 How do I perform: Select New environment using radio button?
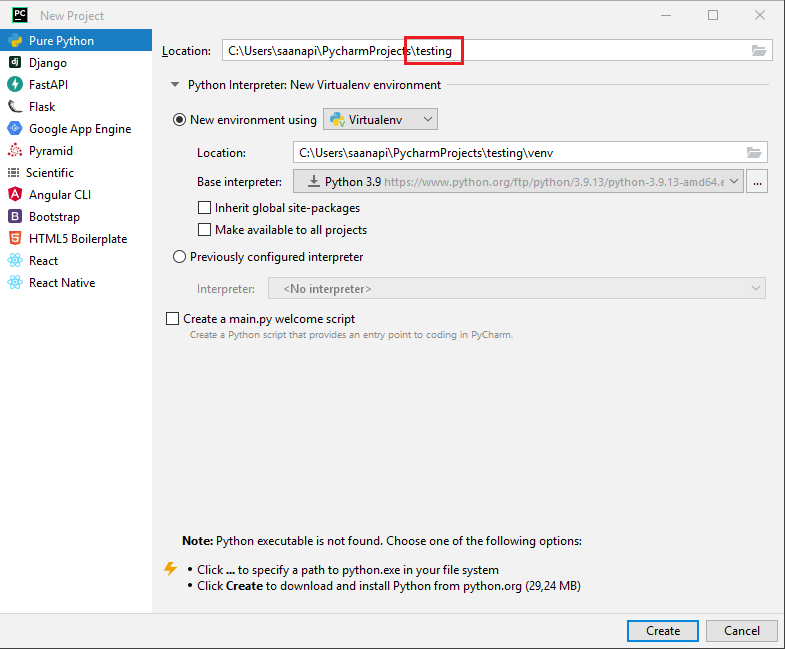[x=180, y=120]
